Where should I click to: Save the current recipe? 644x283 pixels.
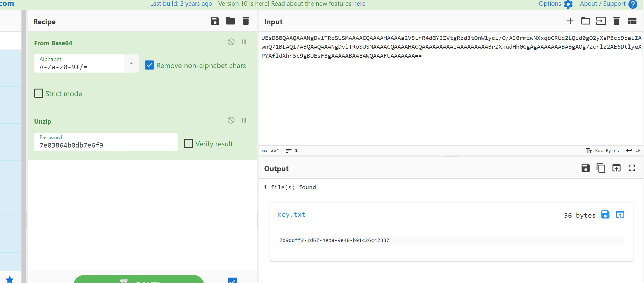click(215, 21)
